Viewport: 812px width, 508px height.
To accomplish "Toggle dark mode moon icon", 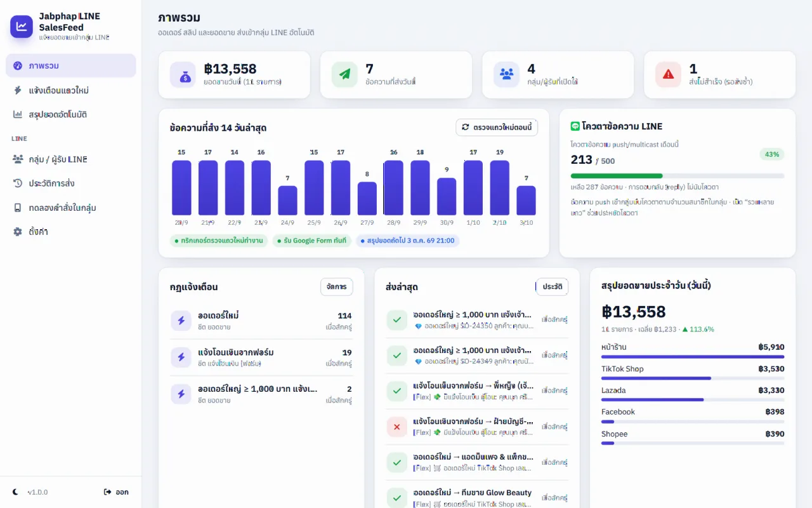I will (16, 492).
